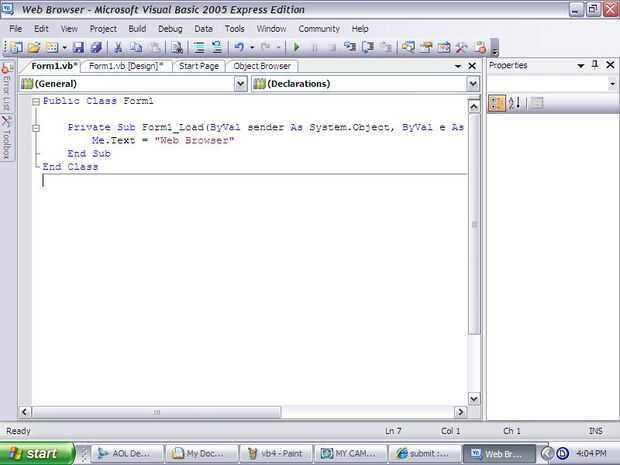
Task: Collapse the Form1_Load sub outline
Action: (36, 128)
